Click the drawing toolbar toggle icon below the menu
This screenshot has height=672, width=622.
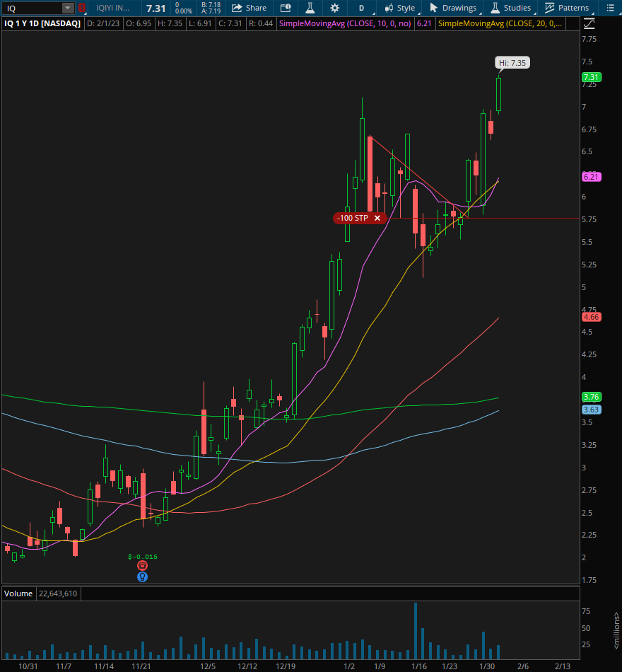click(589, 24)
